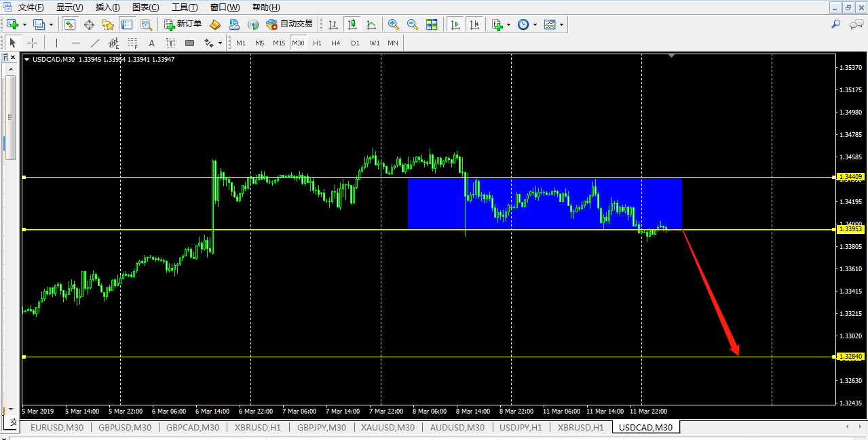Toggle the chart shift icon

click(474, 24)
